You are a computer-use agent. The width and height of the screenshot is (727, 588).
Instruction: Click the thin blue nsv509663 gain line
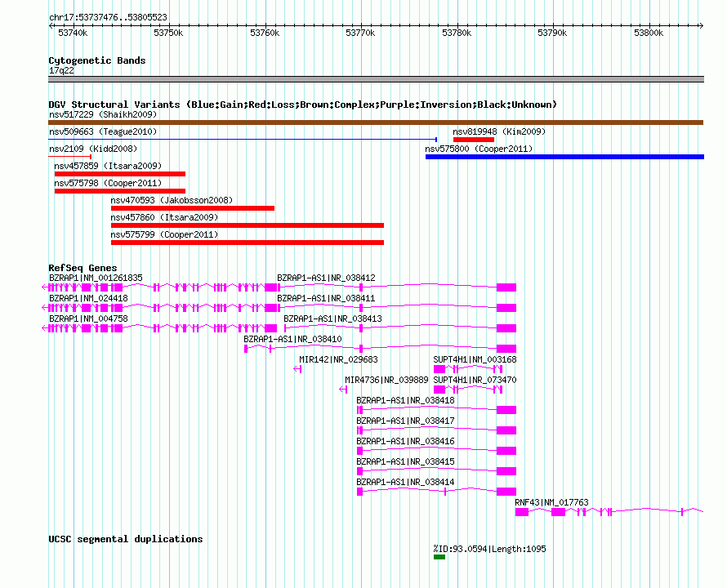tap(243, 139)
